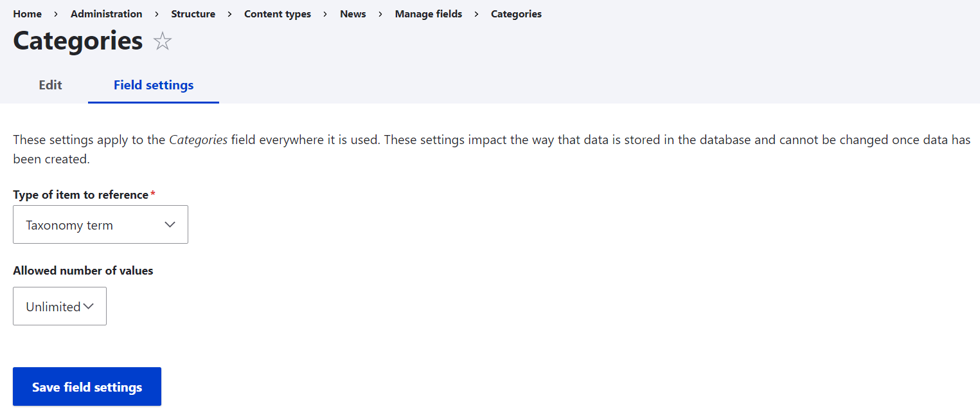Click the Type of item to reference label
The image size is (980, 418).
click(80, 195)
